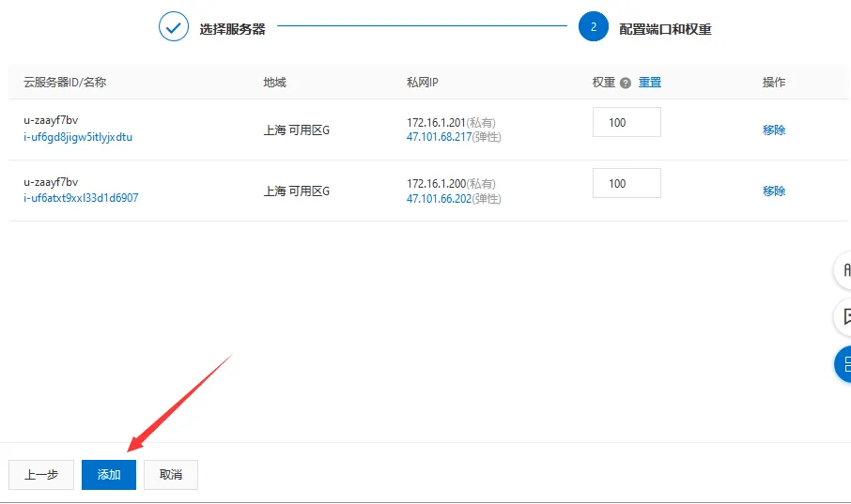The image size is (851, 504).
Task: Click the 云服务器ID/名称 column header
Action: pos(65,83)
